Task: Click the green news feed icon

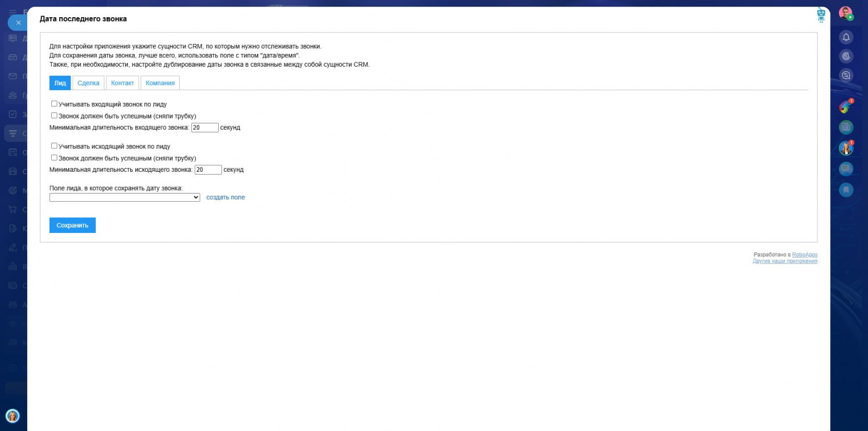Action: [846, 127]
